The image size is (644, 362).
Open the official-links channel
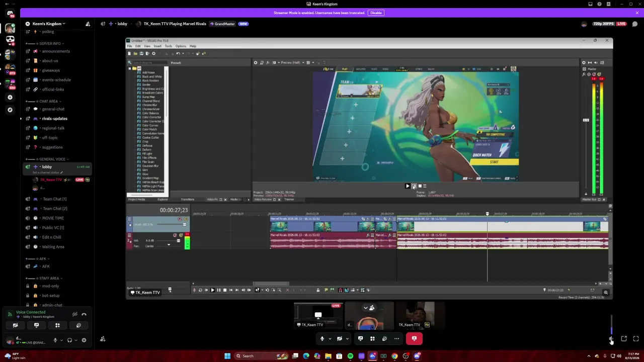pos(57,89)
